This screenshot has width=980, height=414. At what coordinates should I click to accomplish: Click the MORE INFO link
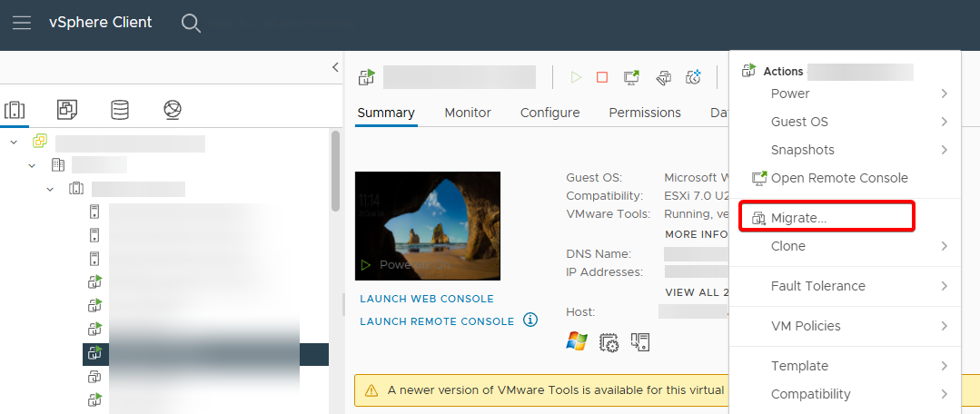(697, 234)
